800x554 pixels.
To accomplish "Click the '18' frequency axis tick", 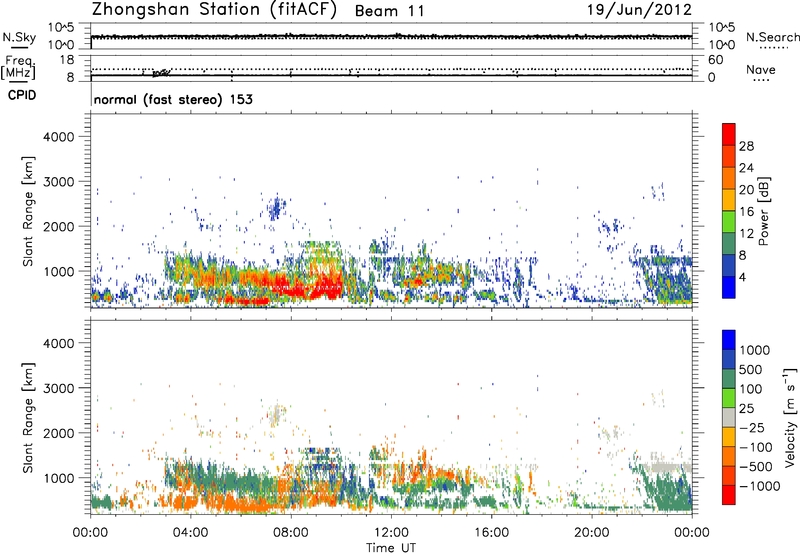I will (67, 60).
